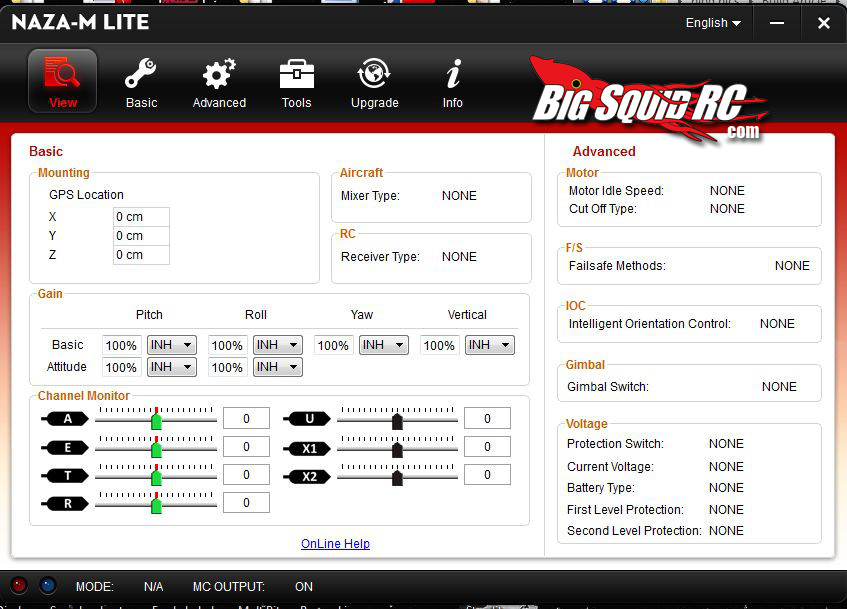847x609 pixels.
Task: Click the OnLine Help link
Action: coord(335,544)
